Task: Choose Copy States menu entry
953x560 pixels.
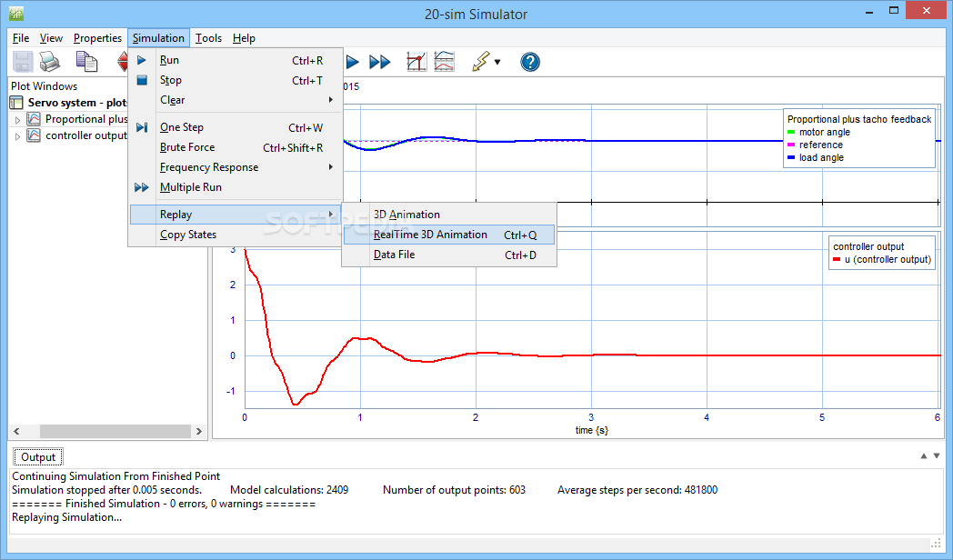Action: [236, 235]
